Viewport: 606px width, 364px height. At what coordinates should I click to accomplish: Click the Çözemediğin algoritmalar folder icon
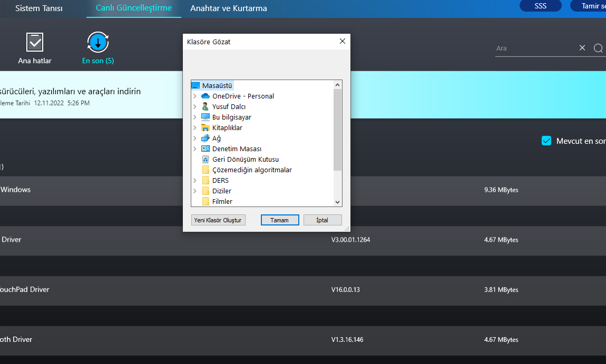pyautogui.click(x=206, y=170)
